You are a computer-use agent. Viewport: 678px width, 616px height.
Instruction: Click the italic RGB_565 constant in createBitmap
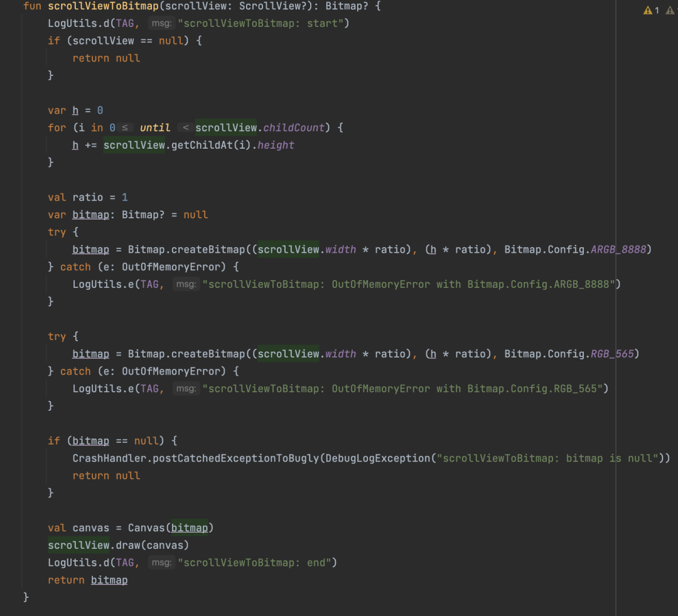point(612,354)
